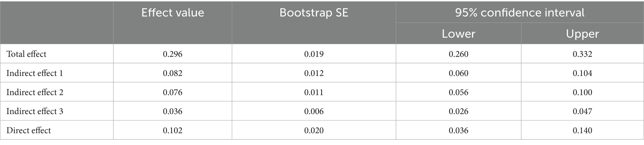Click Direct effect value 0.102

click(x=173, y=130)
